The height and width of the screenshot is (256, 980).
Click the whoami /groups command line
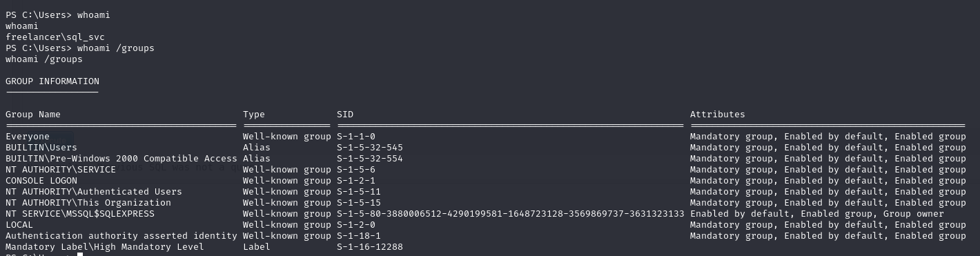pos(80,48)
